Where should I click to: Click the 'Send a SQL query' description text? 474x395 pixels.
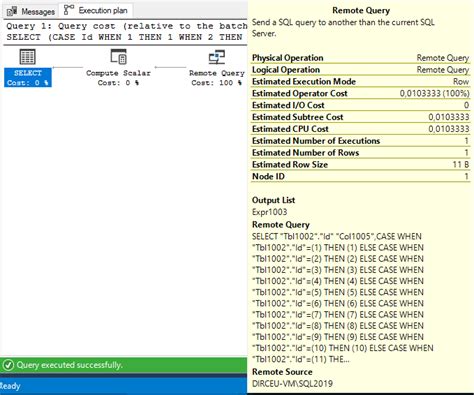[x=343, y=28]
